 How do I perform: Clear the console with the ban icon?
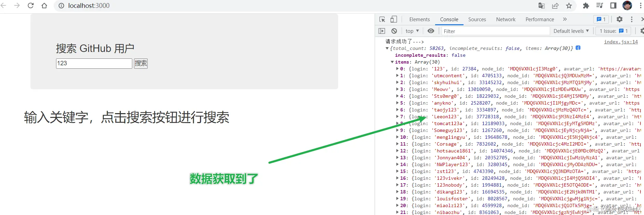pyautogui.click(x=394, y=31)
